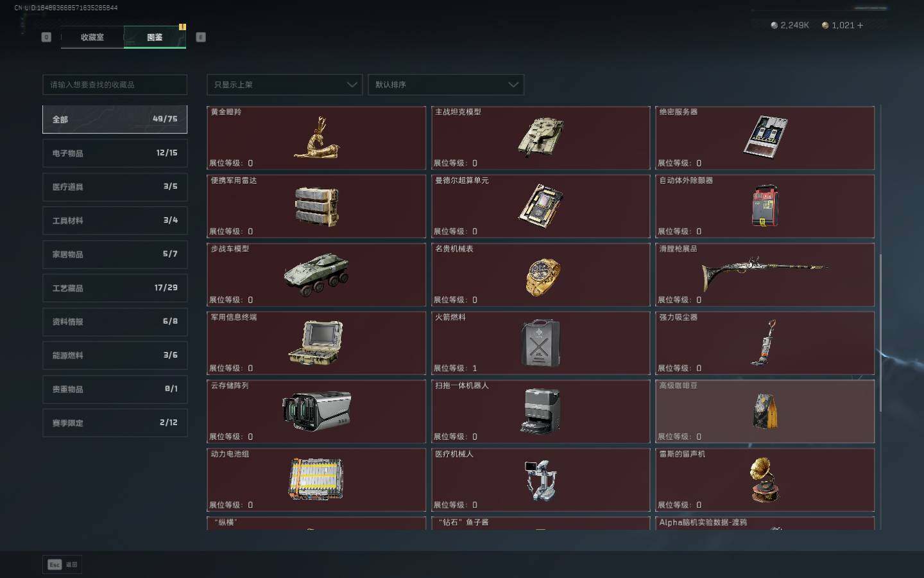View the 医疗机械人 medical robot icon

[540, 480]
